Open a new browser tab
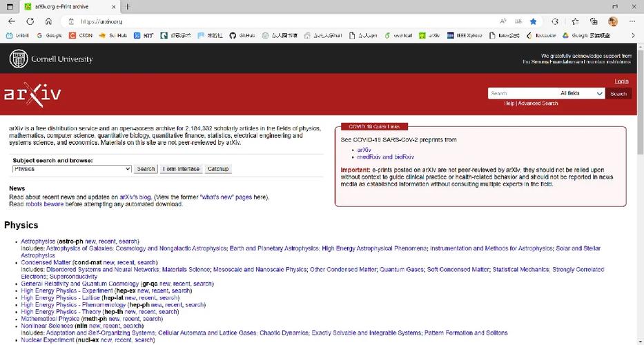644x345 pixels. tap(128, 7)
